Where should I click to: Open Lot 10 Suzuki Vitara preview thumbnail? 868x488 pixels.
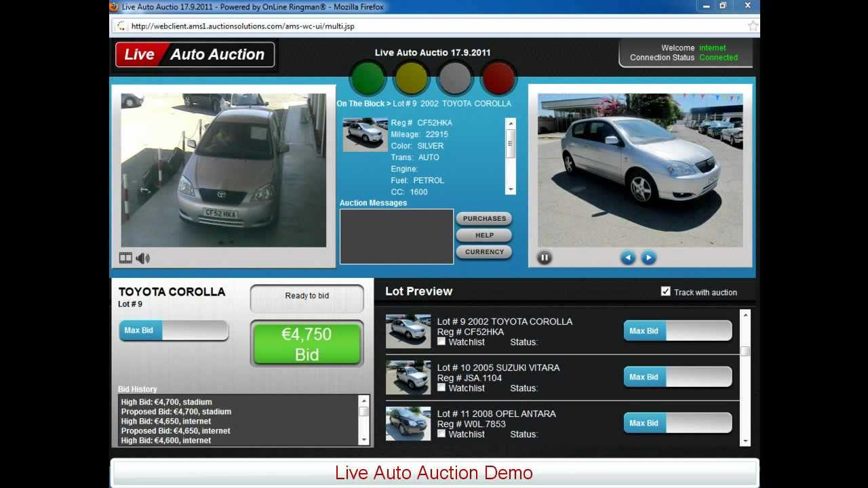click(x=408, y=378)
